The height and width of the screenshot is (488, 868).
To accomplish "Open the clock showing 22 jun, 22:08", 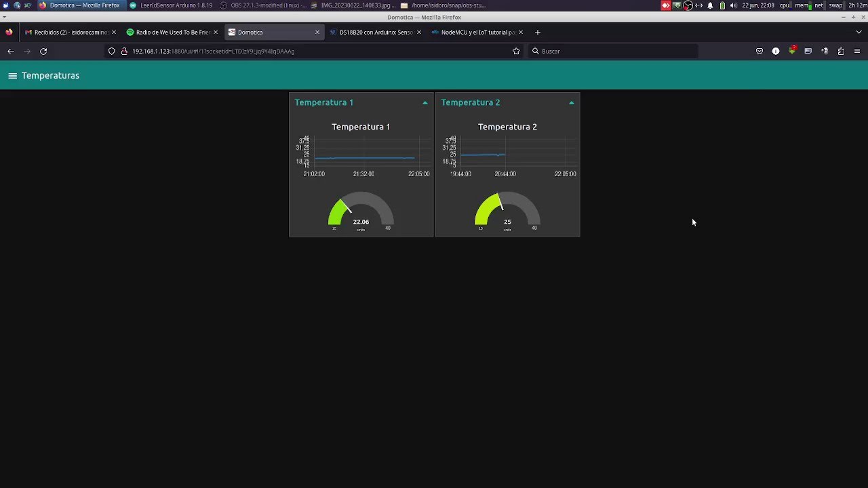I will [758, 5].
